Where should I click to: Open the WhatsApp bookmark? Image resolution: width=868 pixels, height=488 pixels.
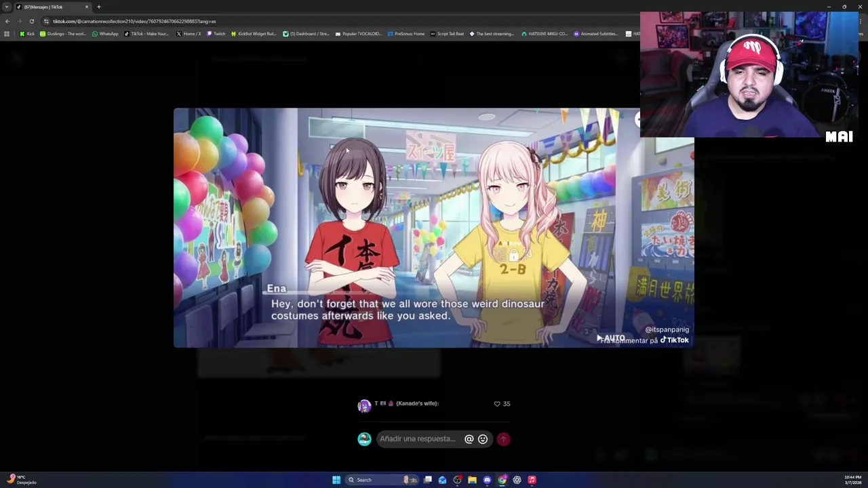click(105, 34)
